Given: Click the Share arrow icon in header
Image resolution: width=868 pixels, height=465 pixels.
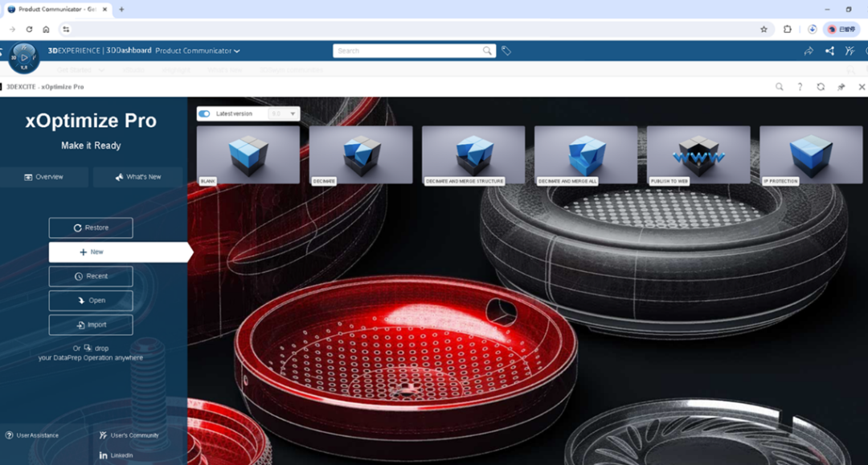Looking at the screenshot, I should (x=809, y=51).
